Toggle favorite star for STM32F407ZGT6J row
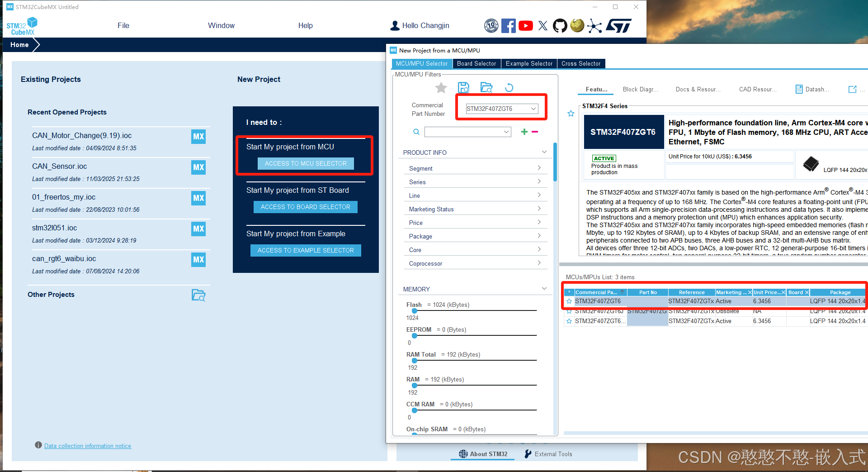The image size is (868, 472). (x=569, y=311)
